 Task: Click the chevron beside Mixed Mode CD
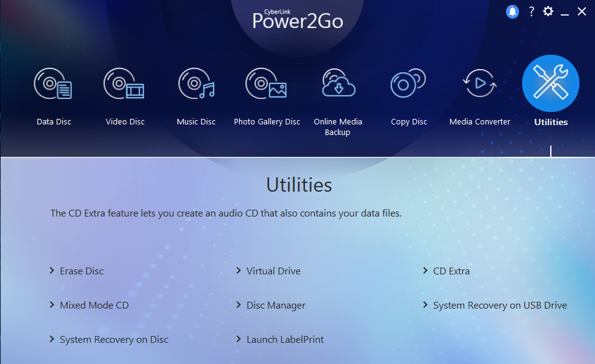click(x=52, y=304)
